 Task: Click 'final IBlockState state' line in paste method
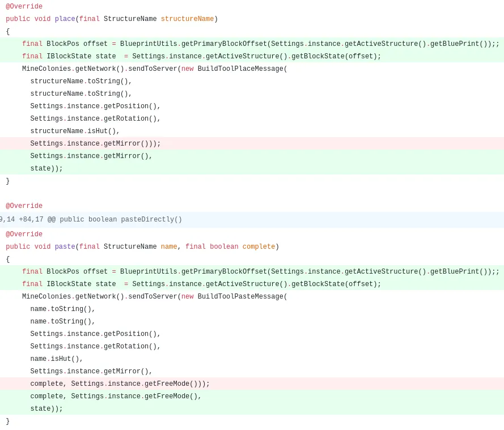(x=252, y=284)
